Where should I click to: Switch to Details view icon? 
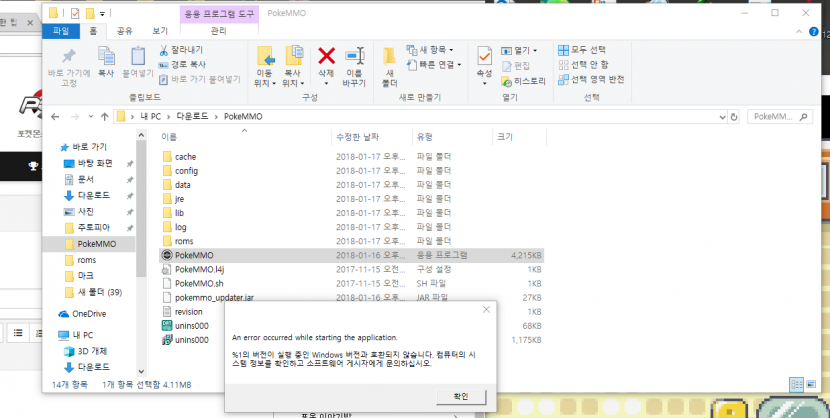tap(796, 385)
